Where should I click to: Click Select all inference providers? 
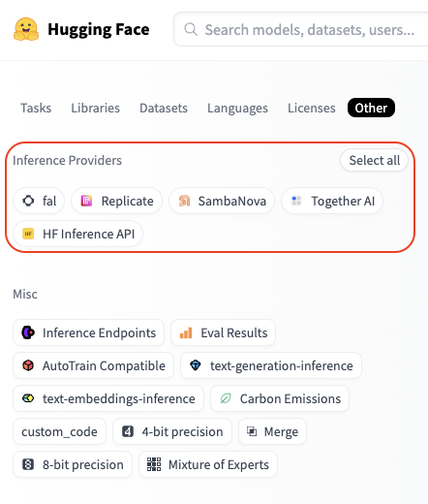point(375,160)
